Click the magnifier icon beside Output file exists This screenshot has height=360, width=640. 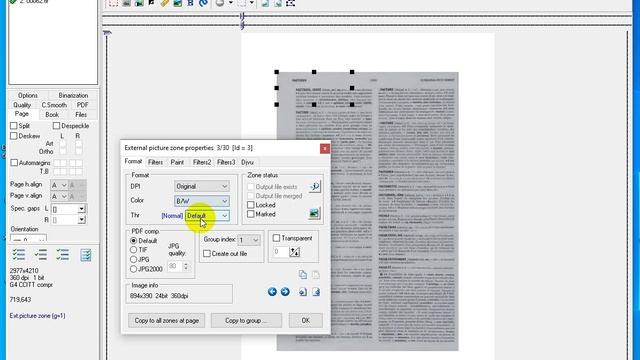click(x=315, y=187)
